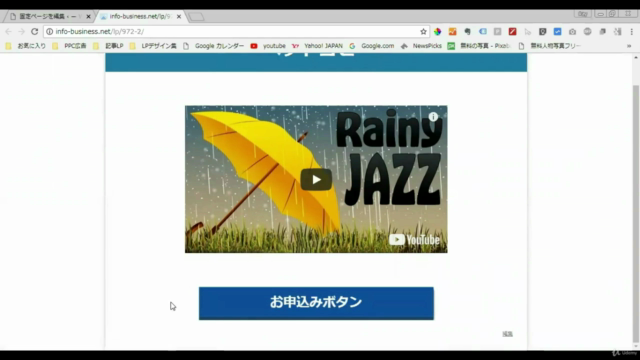Go back with the browser back arrow

pos(8,31)
